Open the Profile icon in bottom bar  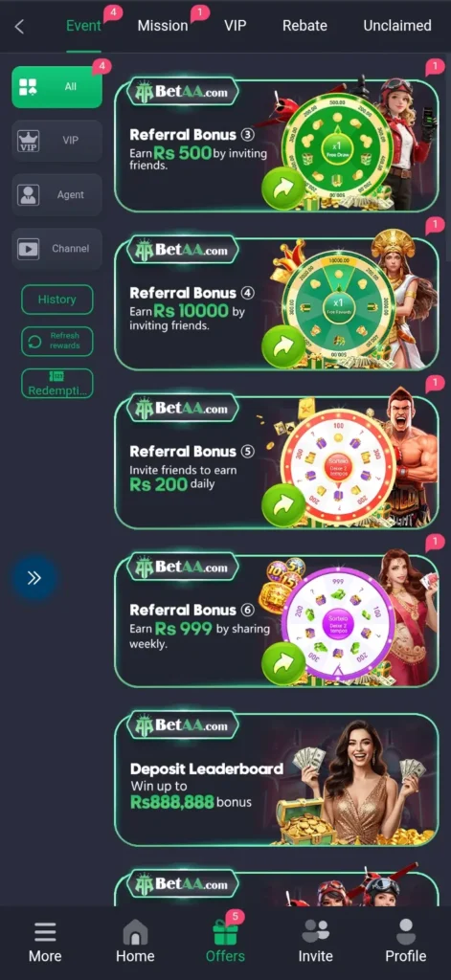406,931
